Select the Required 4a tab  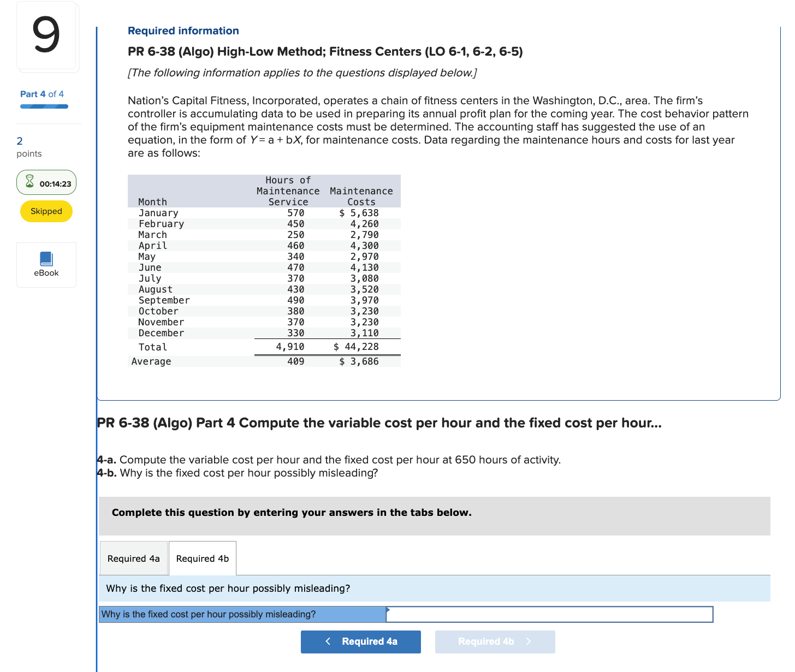click(x=133, y=558)
